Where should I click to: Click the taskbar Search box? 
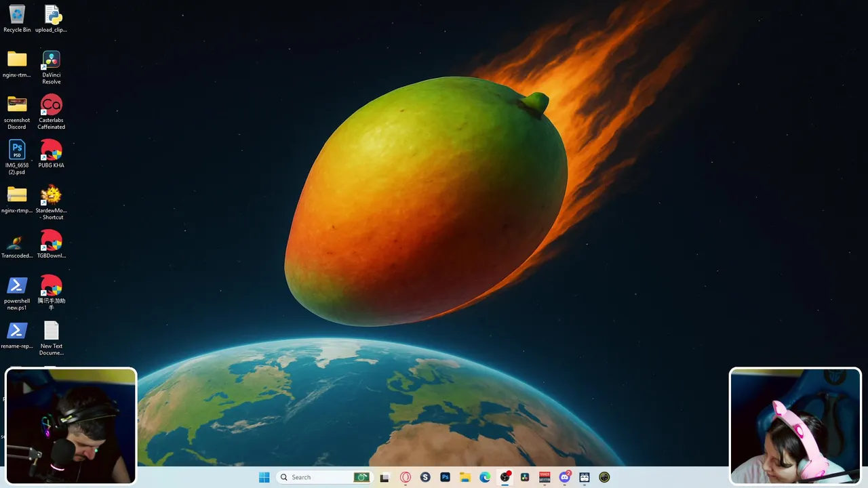click(324, 477)
